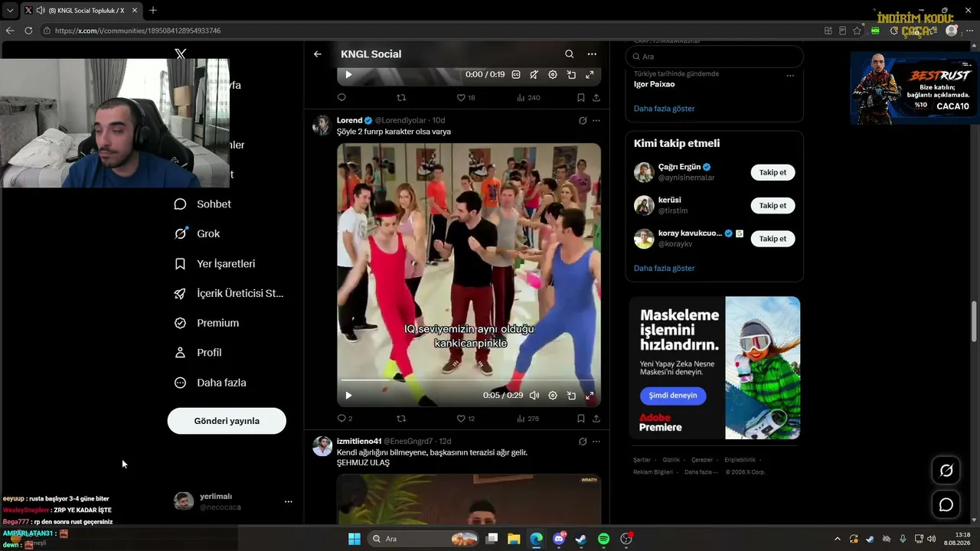Image resolution: width=980 pixels, height=551 pixels.
Task: View analytics showing 240 views
Action: pyautogui.click(x=528, y=98)
